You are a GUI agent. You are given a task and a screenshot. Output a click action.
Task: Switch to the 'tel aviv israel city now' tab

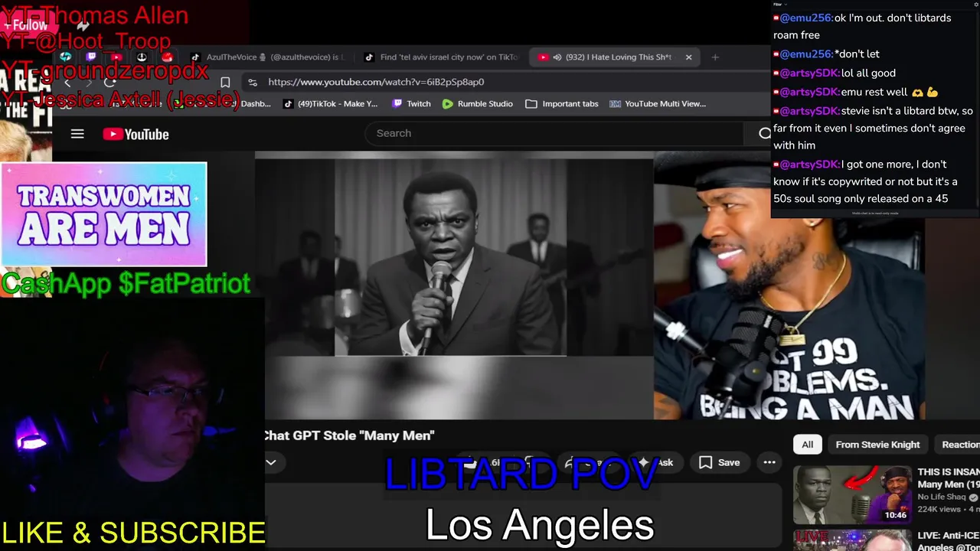pos(443,57)
